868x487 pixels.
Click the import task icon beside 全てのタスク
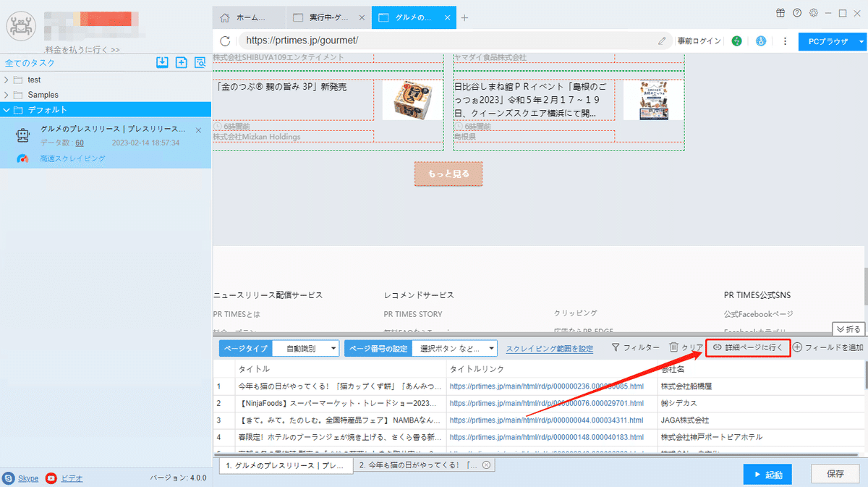tap(163, 63)
